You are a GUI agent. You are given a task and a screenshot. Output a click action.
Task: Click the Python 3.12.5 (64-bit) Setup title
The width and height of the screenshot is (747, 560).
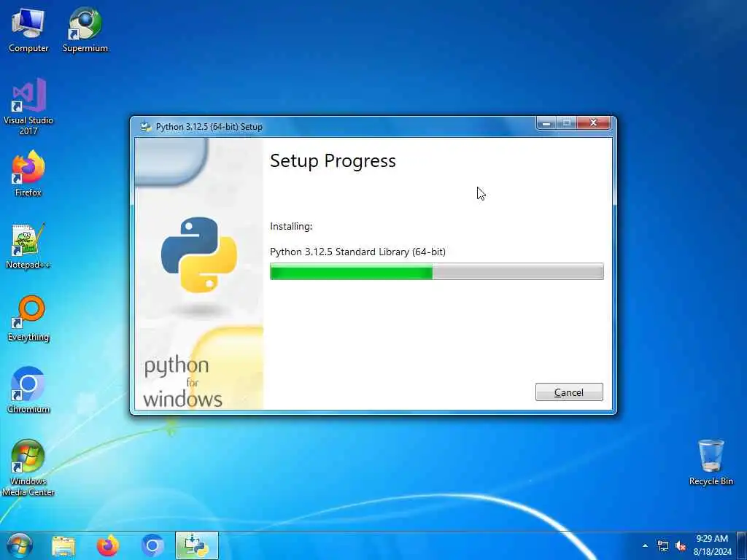[x=209, y=127]
